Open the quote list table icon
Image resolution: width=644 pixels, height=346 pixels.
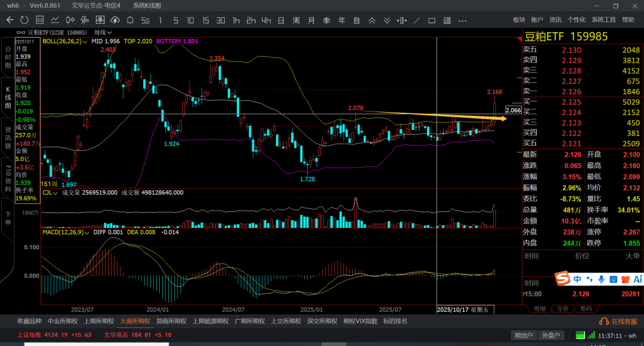[x=39, y=20]
